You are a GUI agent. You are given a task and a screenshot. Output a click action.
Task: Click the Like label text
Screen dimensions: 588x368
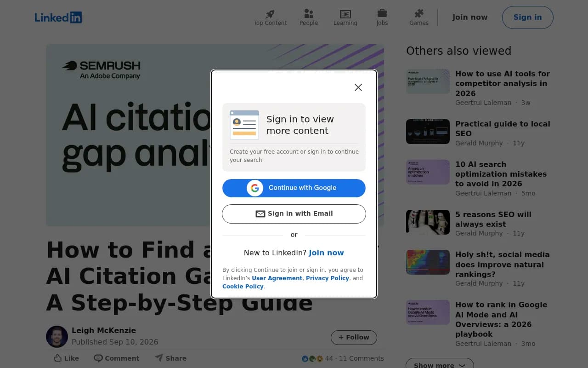[72, 358]
